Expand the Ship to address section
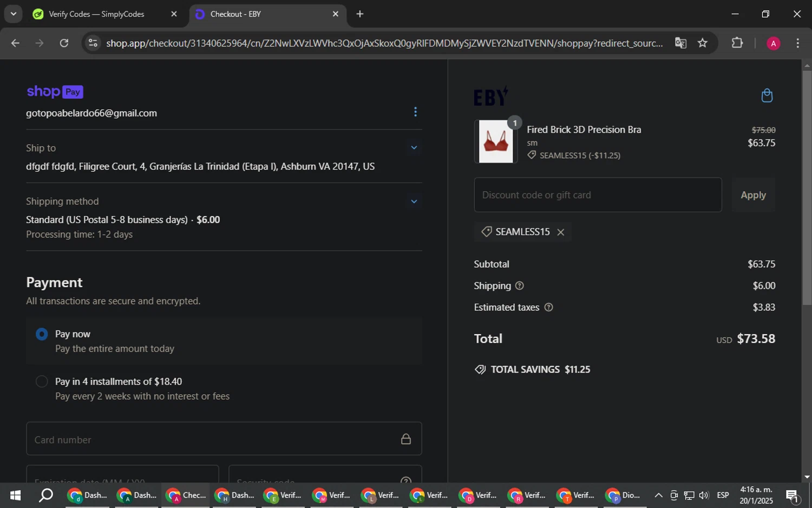 tap(414, 148)
